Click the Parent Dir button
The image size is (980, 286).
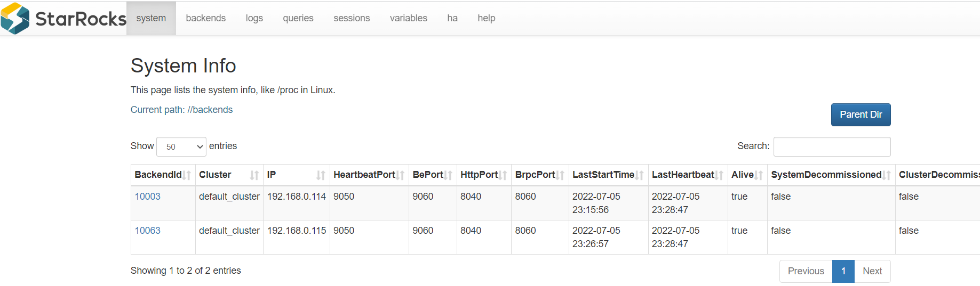[x=861, y=115]
